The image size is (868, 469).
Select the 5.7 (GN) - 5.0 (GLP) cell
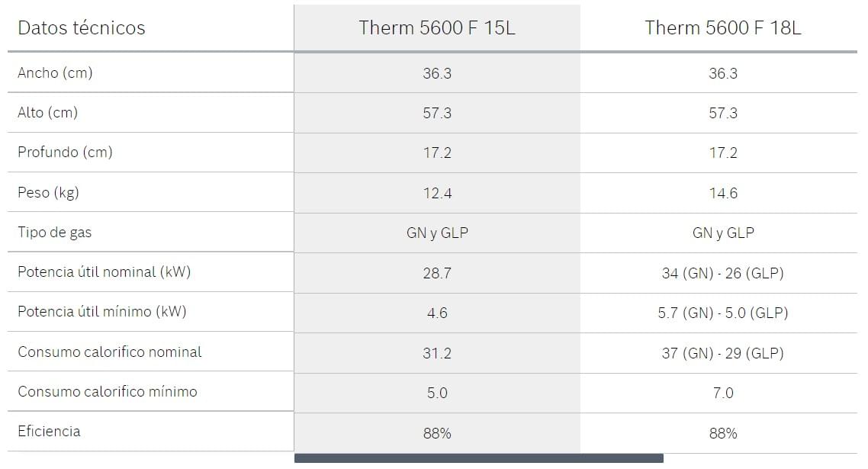click(722, 313)
